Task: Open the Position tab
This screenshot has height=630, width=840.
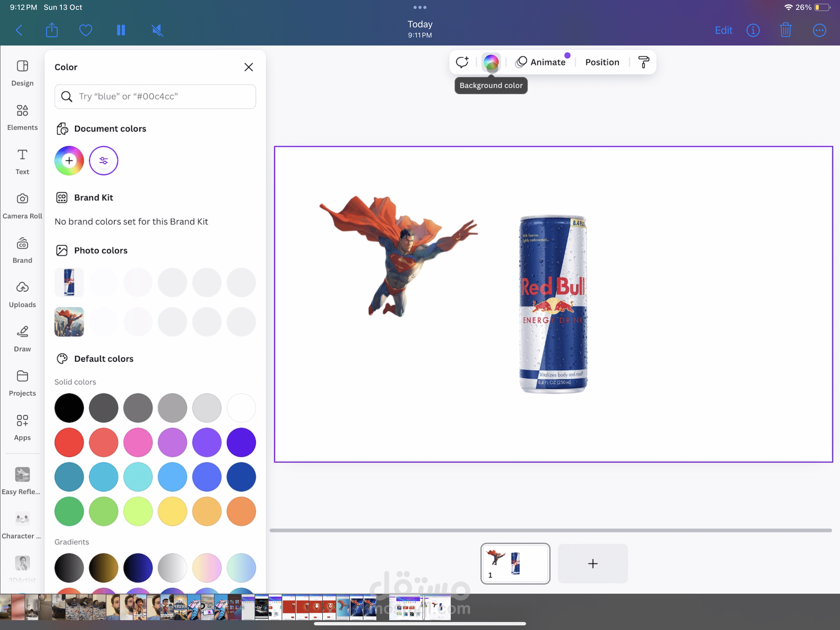Action: (602, 62)
